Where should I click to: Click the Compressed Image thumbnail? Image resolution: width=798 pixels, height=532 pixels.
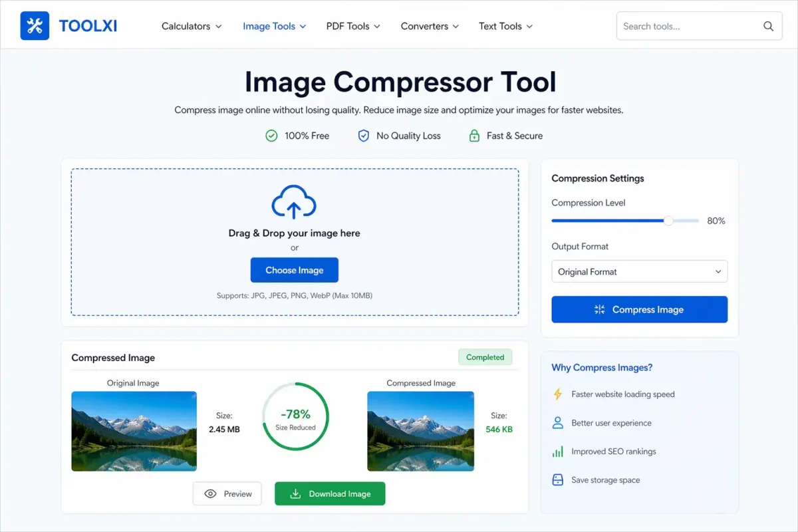click(x=421, y=431)
